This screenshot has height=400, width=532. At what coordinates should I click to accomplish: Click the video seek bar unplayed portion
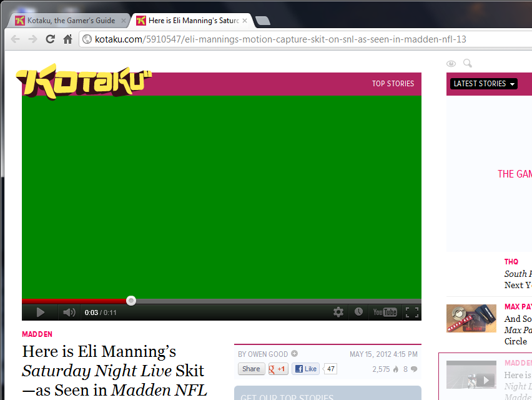278,301
